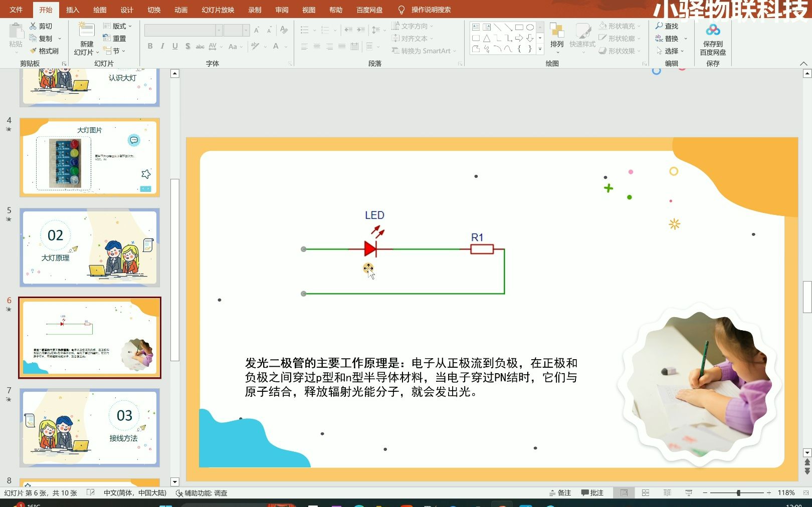Open notes with the 备注 button
The width and height of the screenshot is (812, 507).
(x=560, y=492)
